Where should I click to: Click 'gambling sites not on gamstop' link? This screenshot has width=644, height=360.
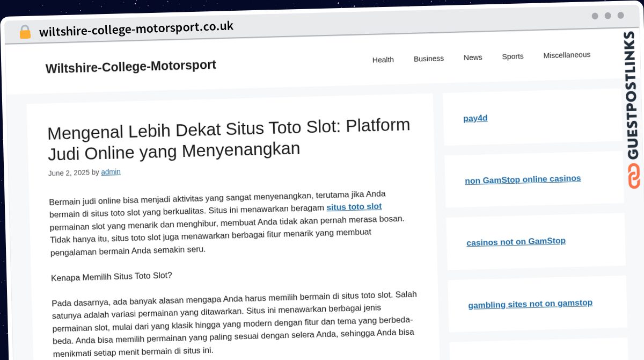pyautogui.click(x=530, y=304)
